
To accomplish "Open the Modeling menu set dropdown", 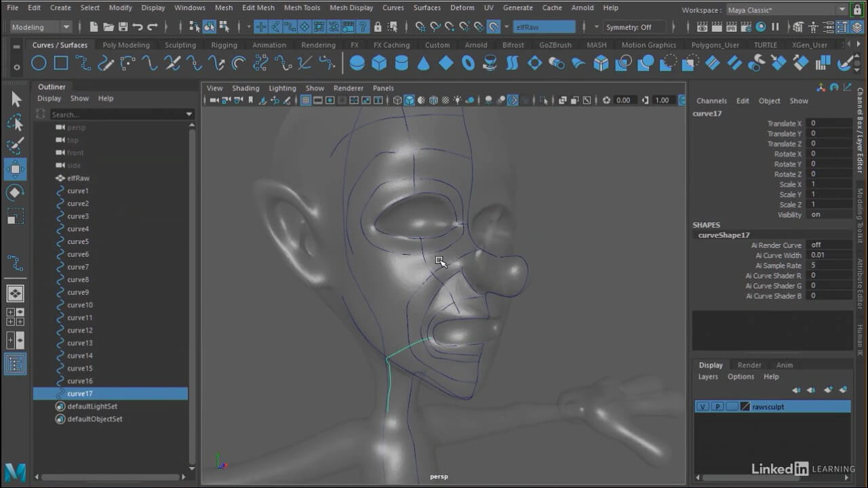I will pos(41,27).
